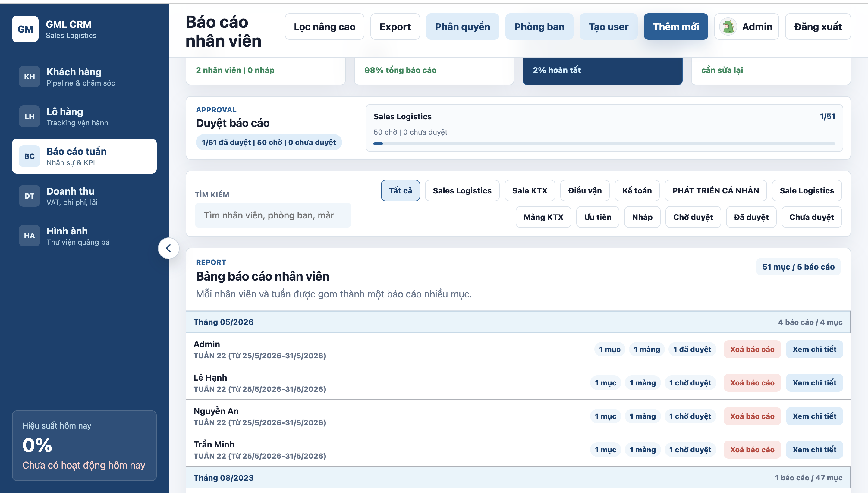
Task: Click the Hiệu suất hôm nay card
Action: [x=84, y=446]
